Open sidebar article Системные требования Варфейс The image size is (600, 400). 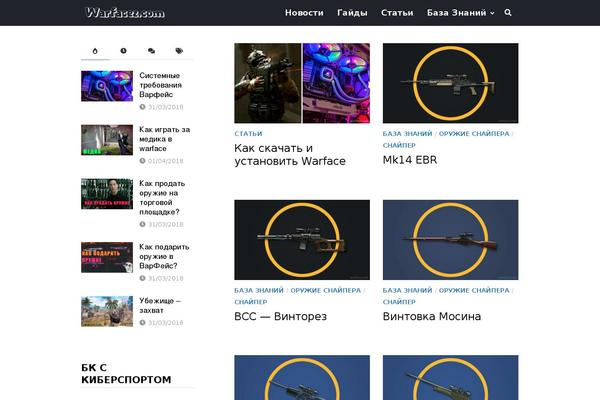[160, 85]
